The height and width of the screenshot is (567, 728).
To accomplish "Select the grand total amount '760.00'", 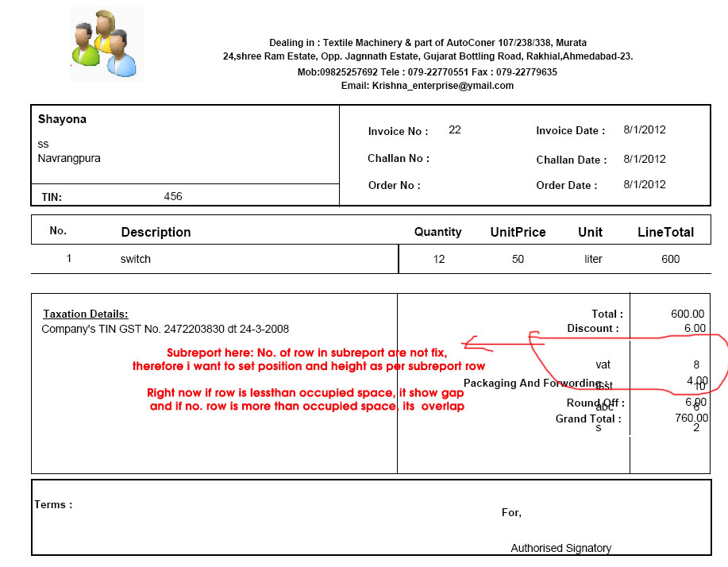I will [x=691, y=418].
